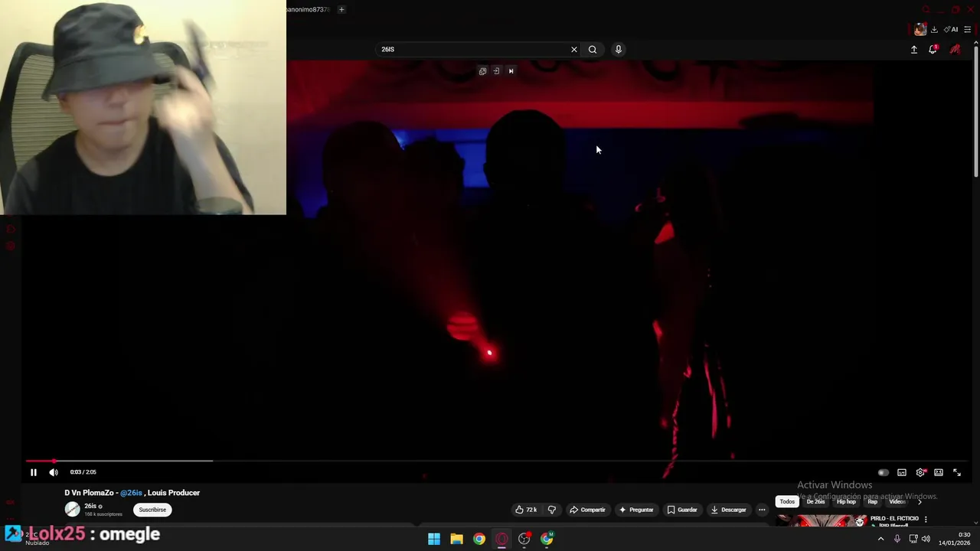Start voice search with microphone

(619, 49)
